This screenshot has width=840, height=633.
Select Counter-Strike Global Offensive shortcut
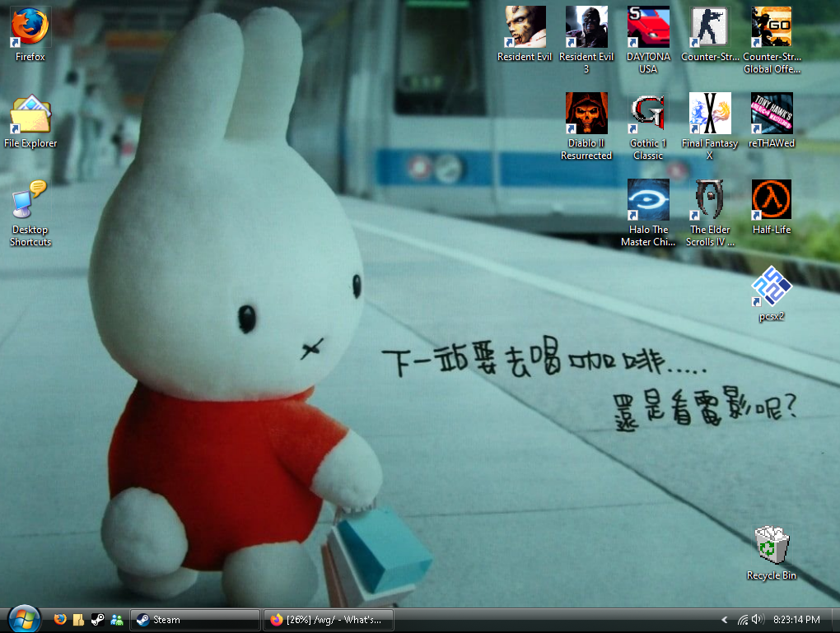tap(772, 40)
